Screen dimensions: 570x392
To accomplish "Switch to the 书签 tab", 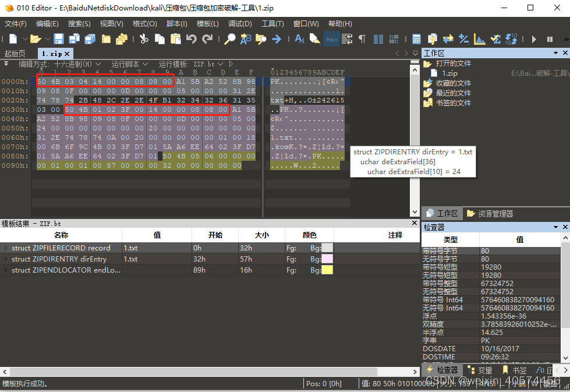I will pos(514,370).
